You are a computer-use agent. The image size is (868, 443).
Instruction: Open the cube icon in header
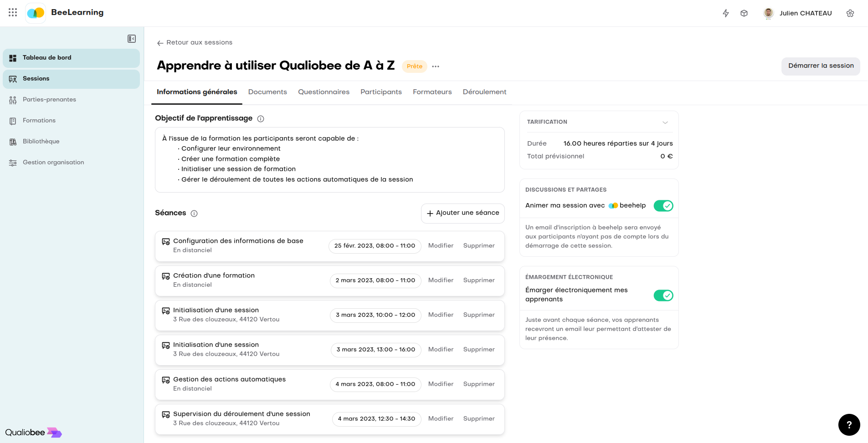pos(744,13)
